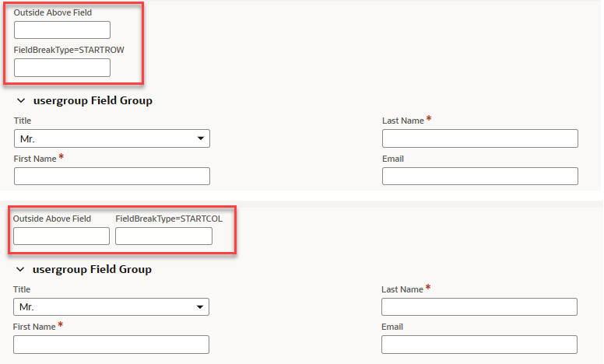604x364 pixels.
Task: Click "First Name" label in upper STARTROW panel
Action: [x=35, y=159]
